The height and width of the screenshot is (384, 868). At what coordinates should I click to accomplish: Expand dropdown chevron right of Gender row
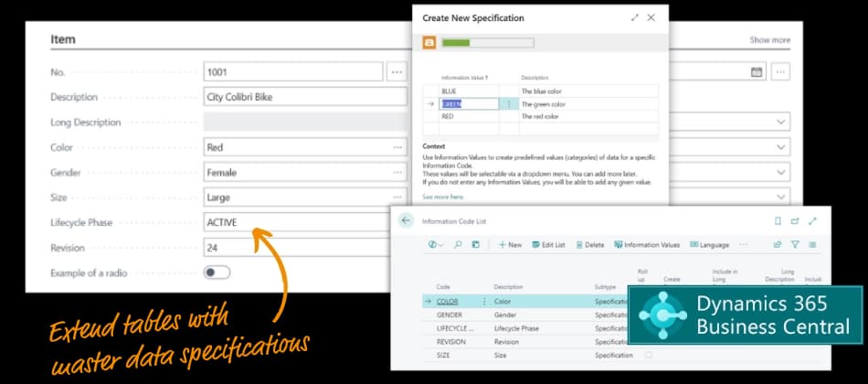(780, 172)
